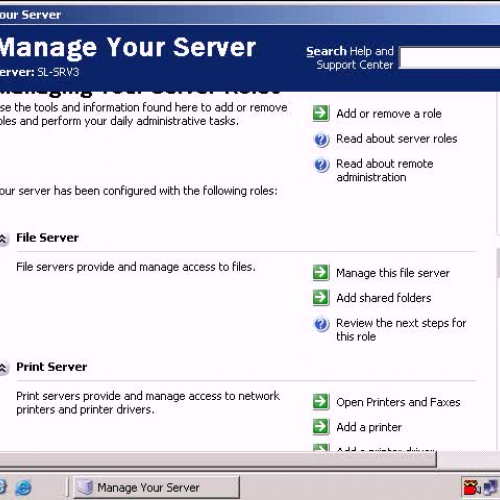
Task: Click the red system tray icon
Action: point(471,488)
